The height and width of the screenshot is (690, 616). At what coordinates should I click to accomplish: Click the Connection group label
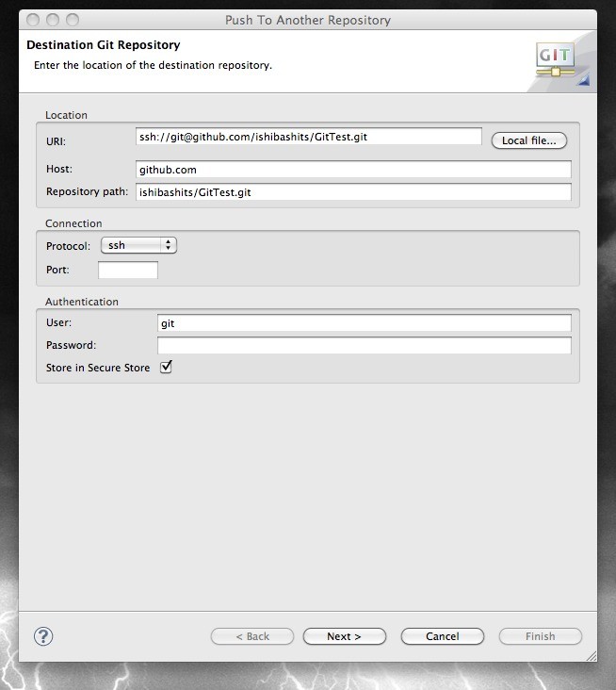73,223
